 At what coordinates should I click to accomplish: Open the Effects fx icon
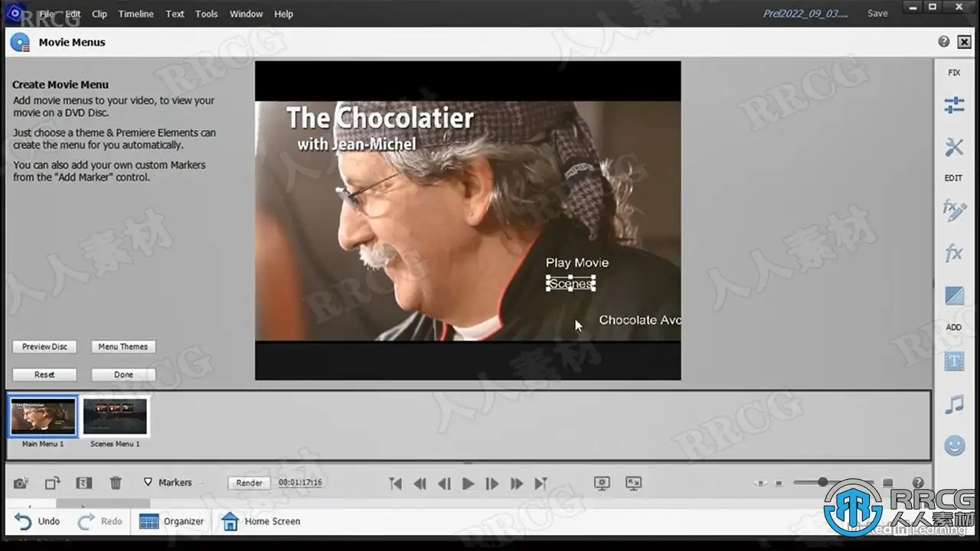954,253
